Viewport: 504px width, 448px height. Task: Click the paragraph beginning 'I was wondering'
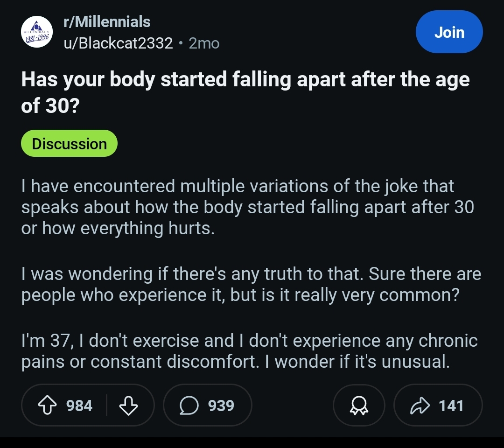click(x=251, y=284)
